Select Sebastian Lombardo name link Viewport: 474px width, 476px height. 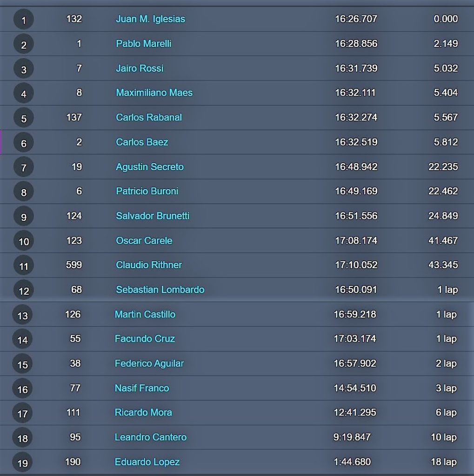click(160, 290)
